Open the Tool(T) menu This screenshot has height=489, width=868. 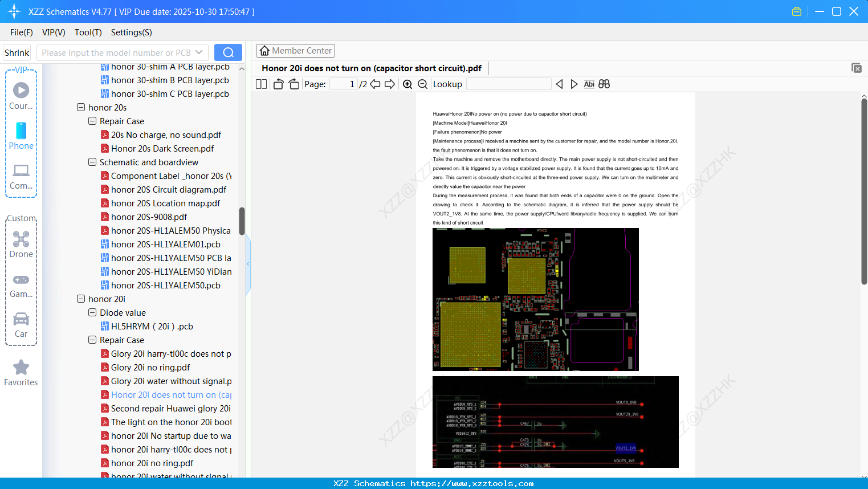click(88, 32)
